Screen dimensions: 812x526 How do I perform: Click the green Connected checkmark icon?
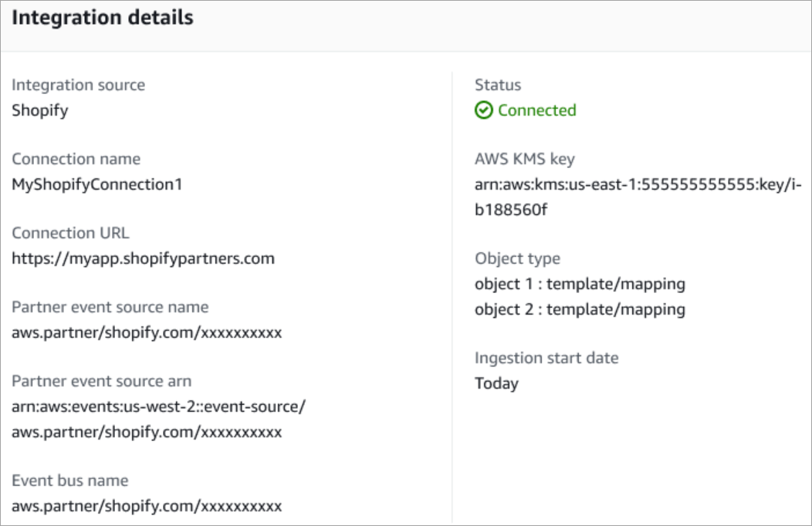(483, 110)
